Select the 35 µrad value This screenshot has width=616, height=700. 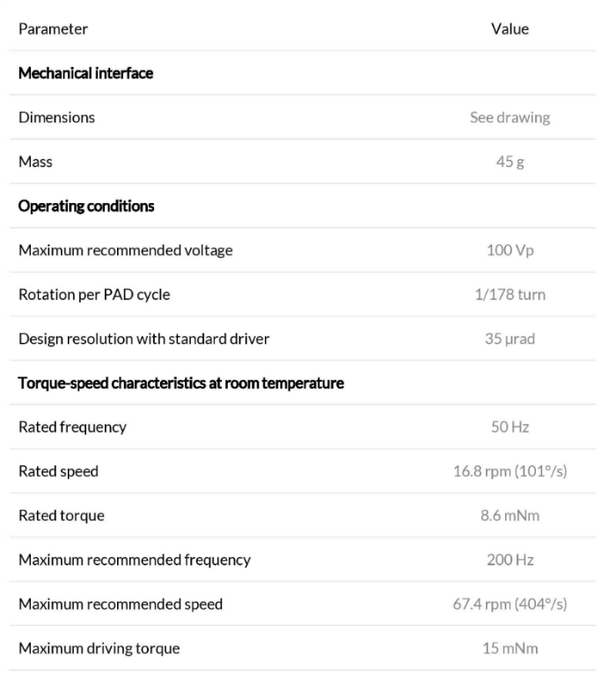(510, 339)
